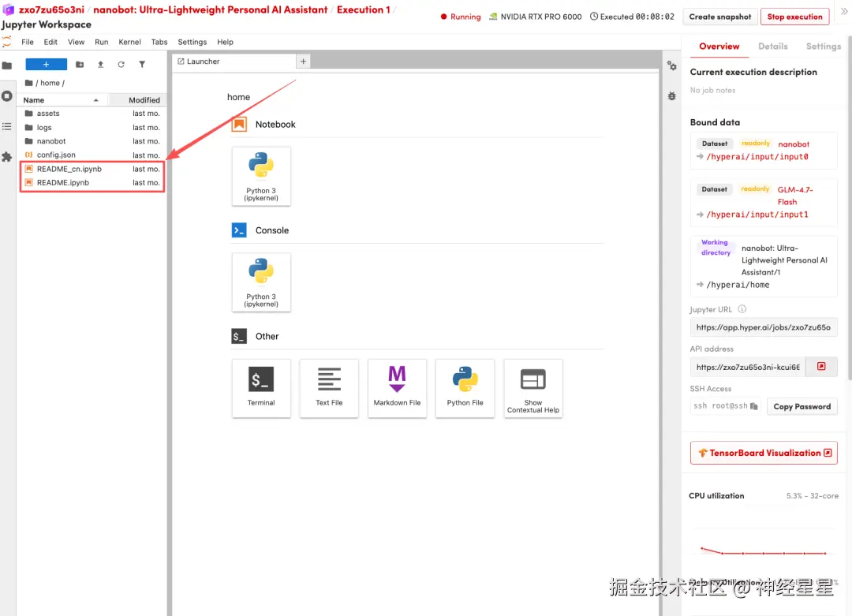Open the Kernel menu
852x616 pixels.
pos(129,42)
